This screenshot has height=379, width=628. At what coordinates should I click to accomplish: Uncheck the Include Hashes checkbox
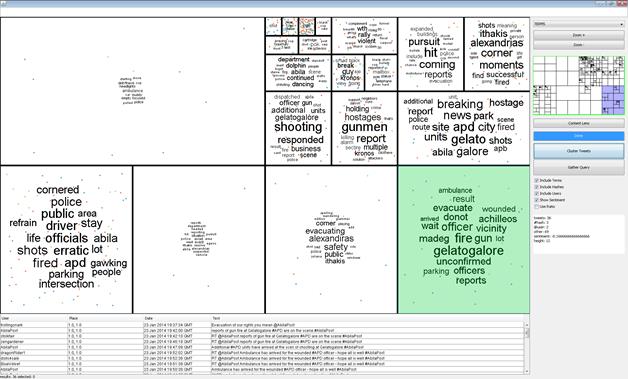point(537,187)
